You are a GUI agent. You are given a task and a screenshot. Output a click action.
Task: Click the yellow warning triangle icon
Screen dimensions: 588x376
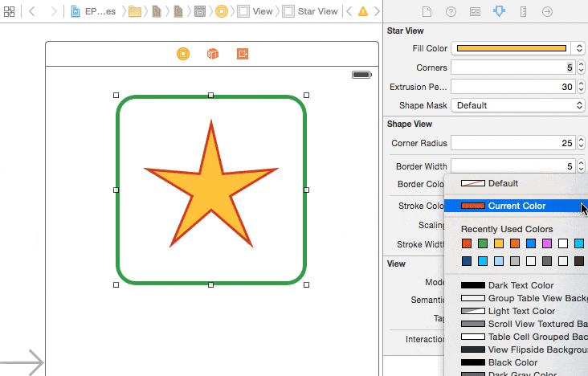tap(363, 11)
